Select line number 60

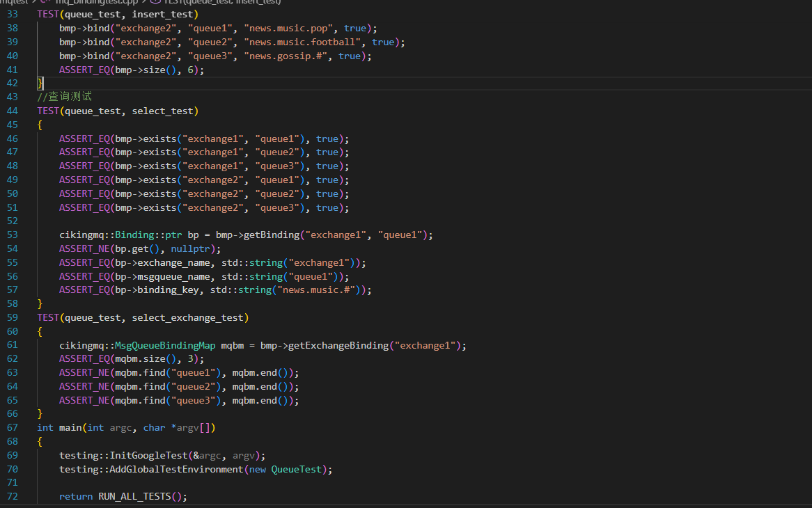[13, 331]
